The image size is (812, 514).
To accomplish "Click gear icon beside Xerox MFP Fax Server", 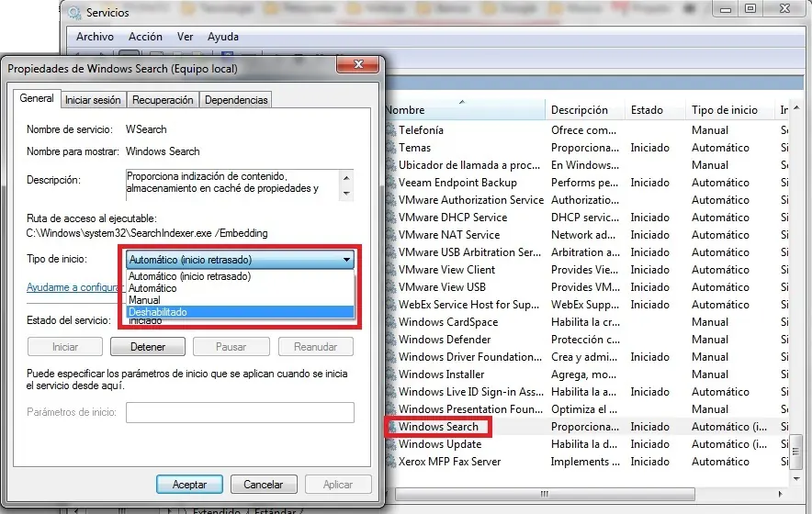I will pos(391,462).
